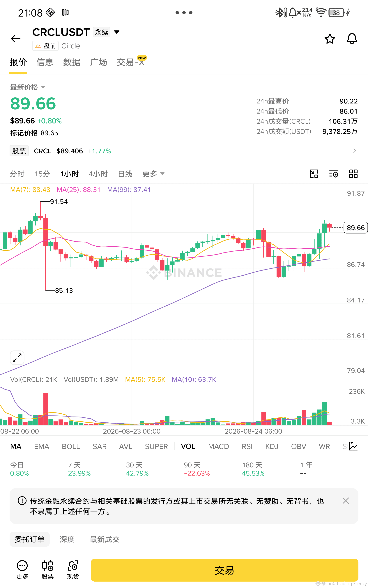Tap the yellow 交易 button
368x588 pixels.
tap(224, 570)
